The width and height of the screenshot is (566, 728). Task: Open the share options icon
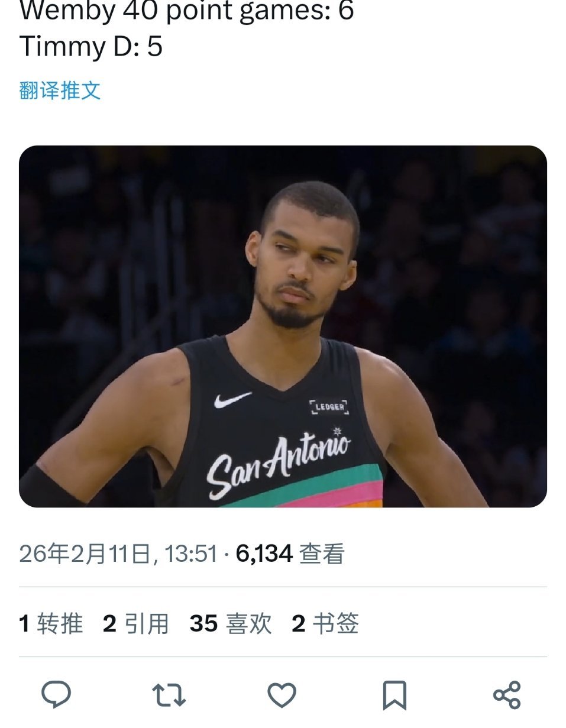[x=507, y=695]
